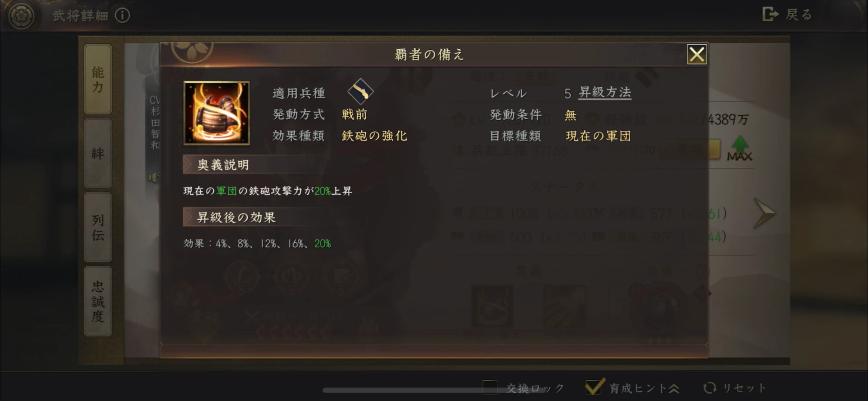Click the リセット refresh icon
Image resolution: width=868 pixels, height=401 pixels.
[710, 388]
